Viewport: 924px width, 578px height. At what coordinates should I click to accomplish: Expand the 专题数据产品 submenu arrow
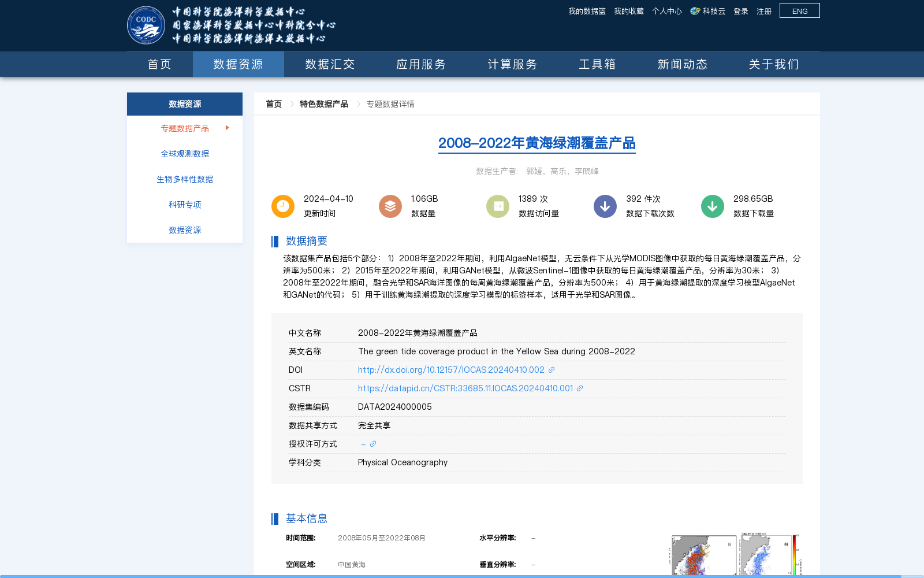(x=227, y=128)
